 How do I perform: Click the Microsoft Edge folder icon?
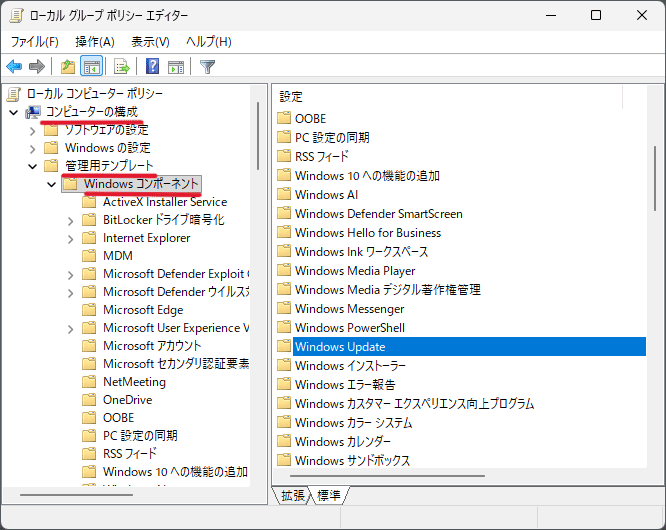[x=89, y=310]
